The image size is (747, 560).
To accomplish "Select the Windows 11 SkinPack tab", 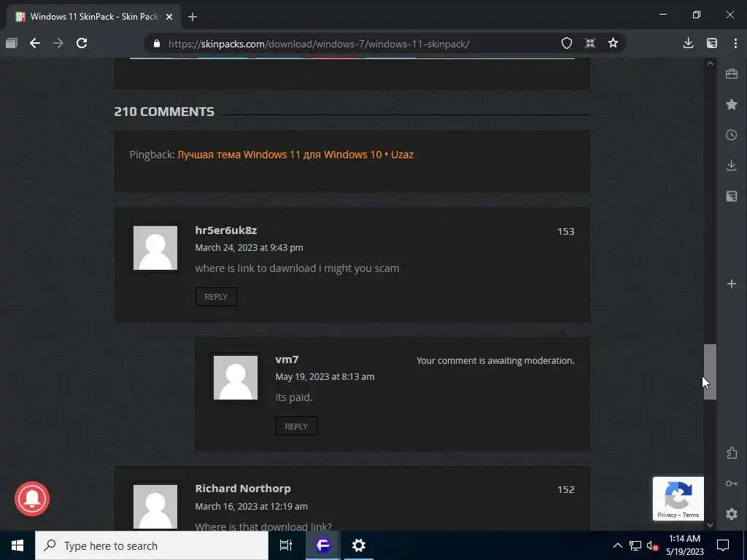I will click(x=93, y=17).
